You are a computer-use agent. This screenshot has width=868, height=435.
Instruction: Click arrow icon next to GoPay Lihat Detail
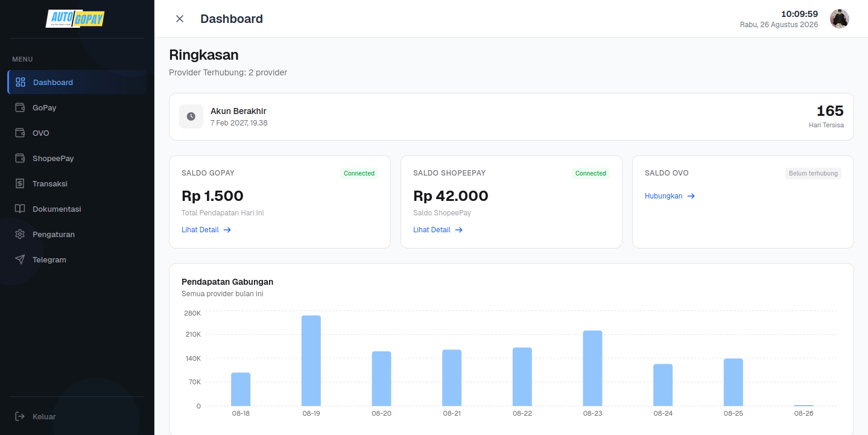[x=227, y=230]
